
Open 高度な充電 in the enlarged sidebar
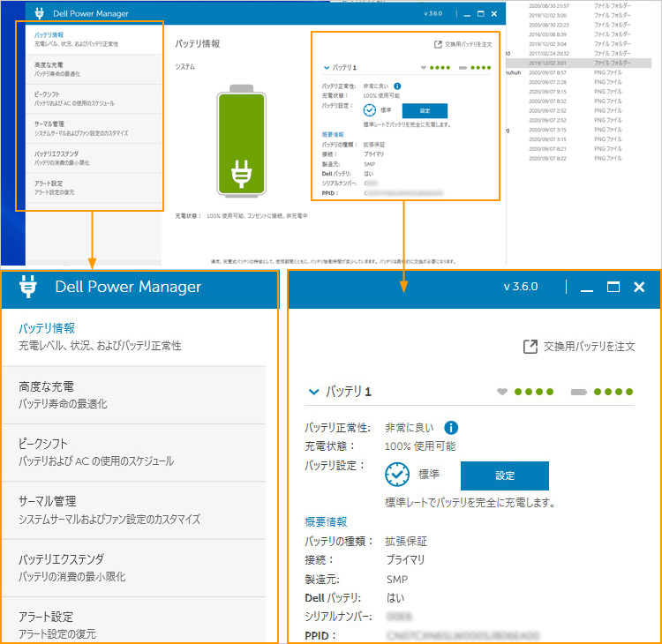134,395
